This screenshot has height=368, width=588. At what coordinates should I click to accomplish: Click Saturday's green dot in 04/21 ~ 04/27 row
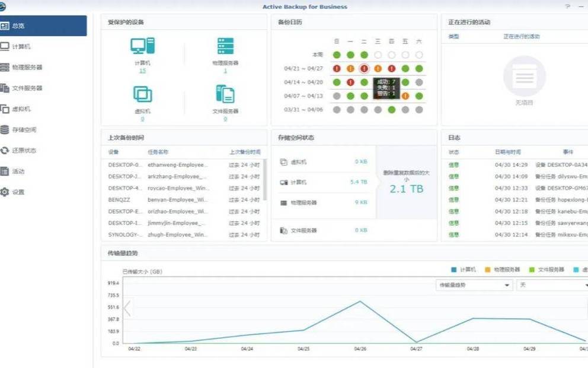point(419,69)
